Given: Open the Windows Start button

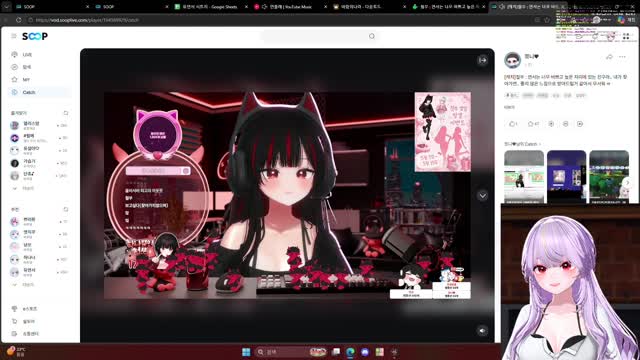Looking at the screenshot, I should [246, 352].
